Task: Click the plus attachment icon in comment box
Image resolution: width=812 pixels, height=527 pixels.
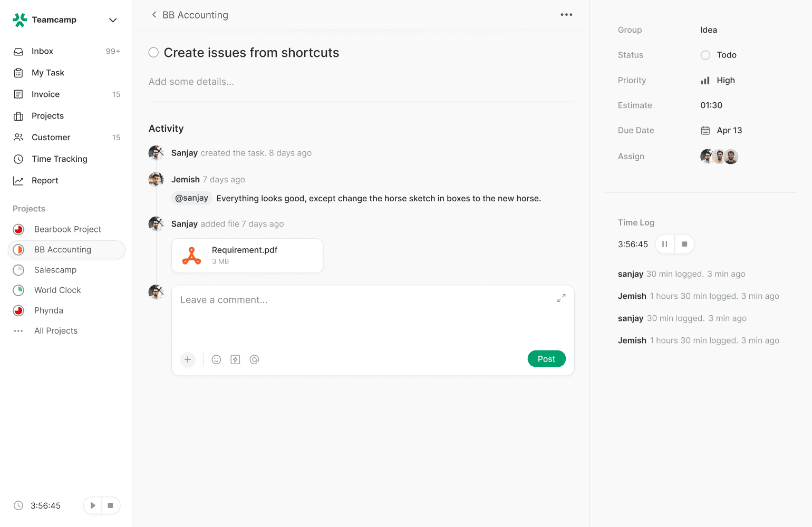Action: click(x=188, y=359)
